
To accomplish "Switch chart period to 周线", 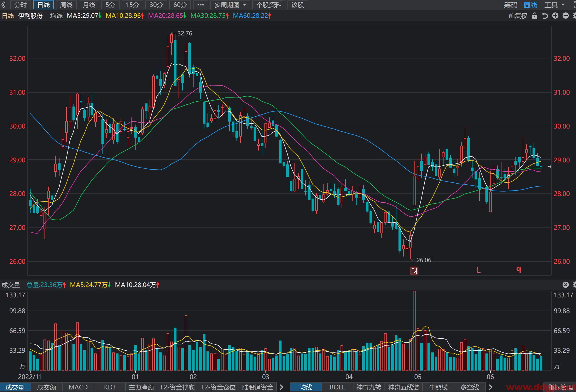I will click(x=66, y=5).
